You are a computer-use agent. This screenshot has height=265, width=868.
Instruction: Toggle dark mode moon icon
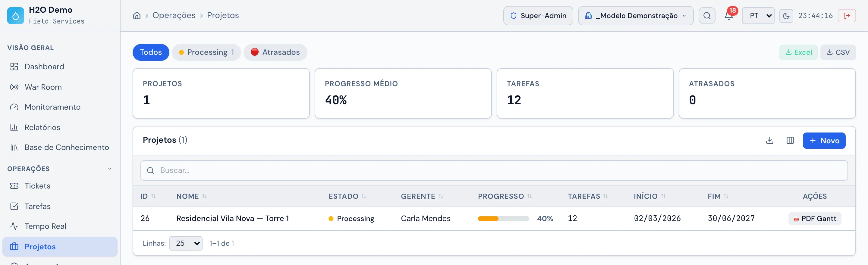click(786, 16)
